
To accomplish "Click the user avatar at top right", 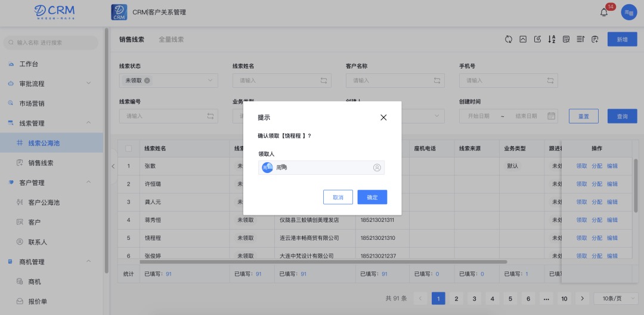I will [x=629, y=13].
